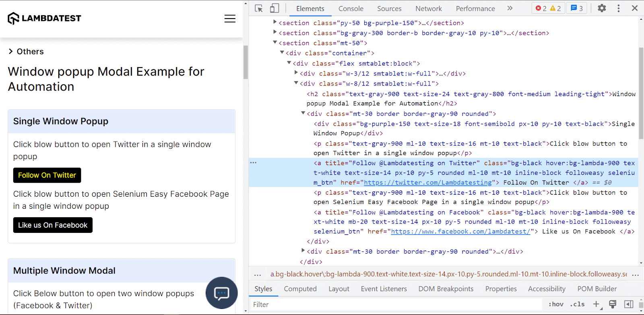Select the Facebook anchor DOM node
This screenshot has height=315, width=644.
coord(474,222)
